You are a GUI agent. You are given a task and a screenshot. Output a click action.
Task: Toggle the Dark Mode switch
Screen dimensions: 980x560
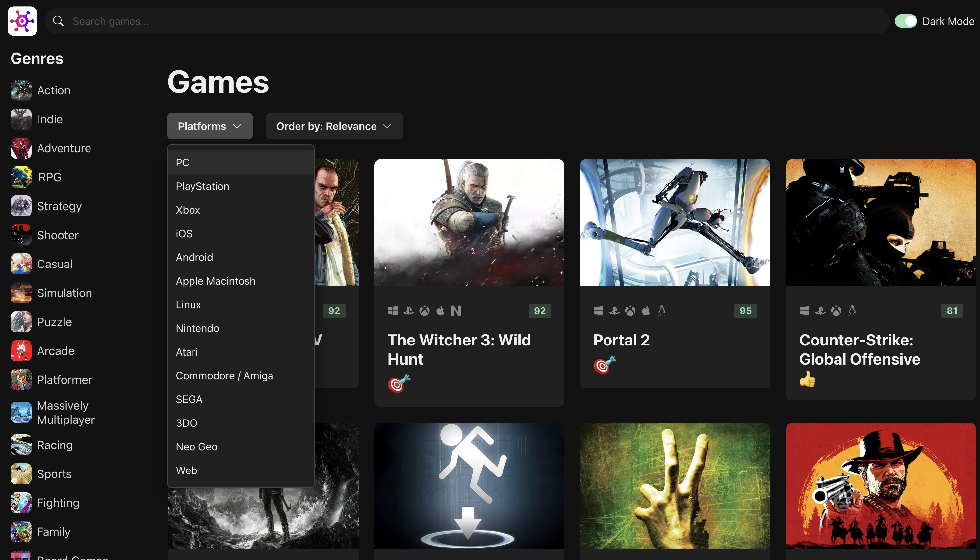pos(905,21)
